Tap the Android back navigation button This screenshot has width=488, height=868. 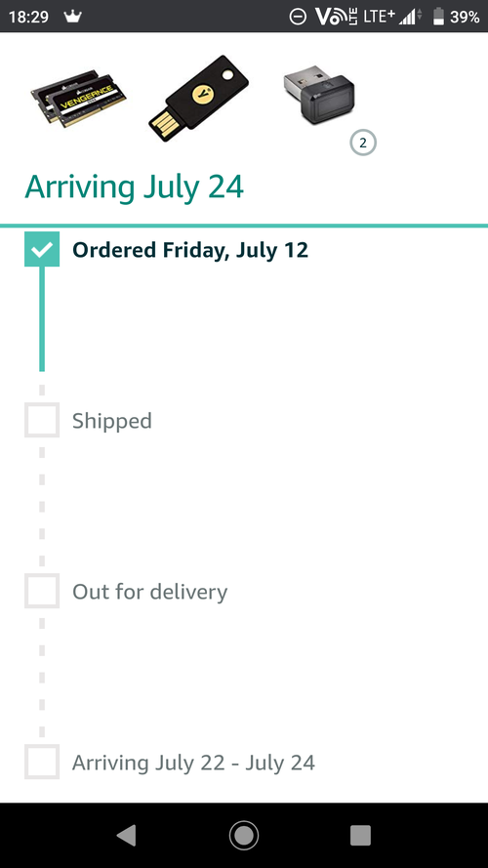127,835
